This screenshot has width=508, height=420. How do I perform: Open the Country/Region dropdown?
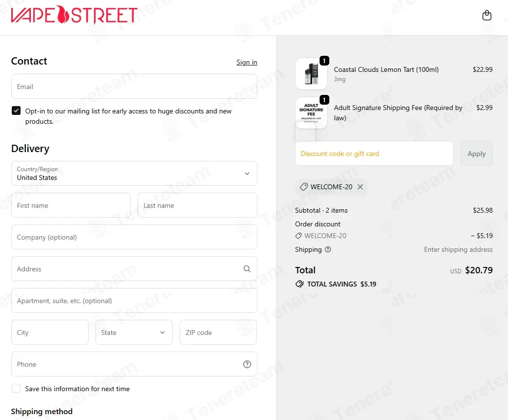click(x=134, y=174)
